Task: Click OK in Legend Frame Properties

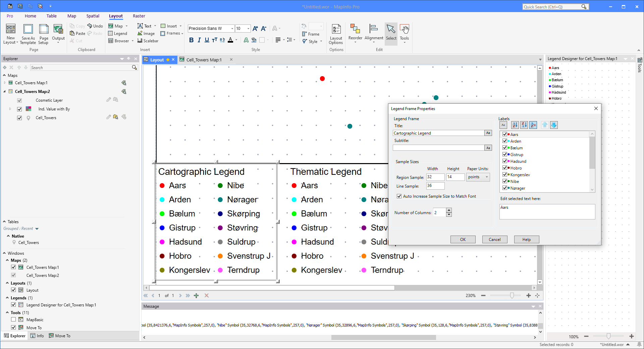Action: [463, 239]
